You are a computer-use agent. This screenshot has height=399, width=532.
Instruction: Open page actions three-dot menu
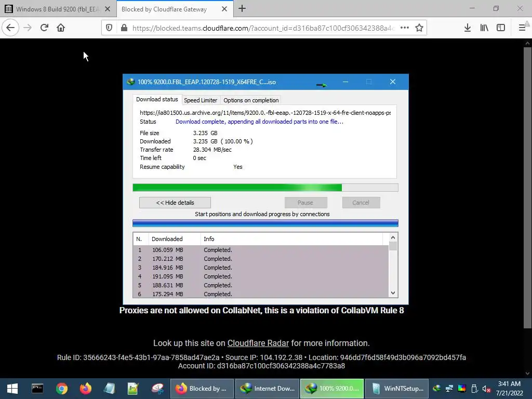(404, 28)
